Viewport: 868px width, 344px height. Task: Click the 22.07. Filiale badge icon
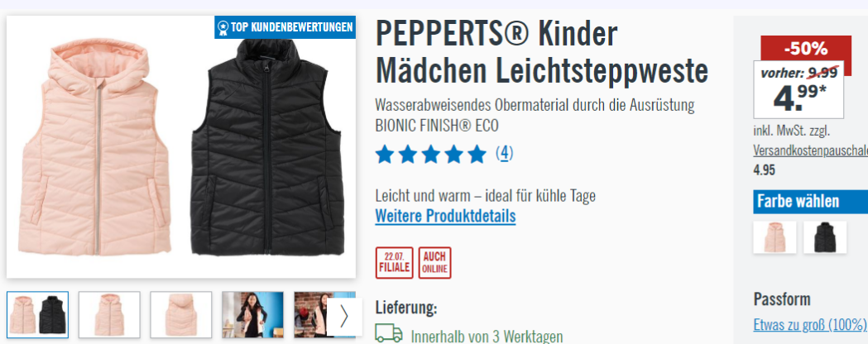point(394,263)
